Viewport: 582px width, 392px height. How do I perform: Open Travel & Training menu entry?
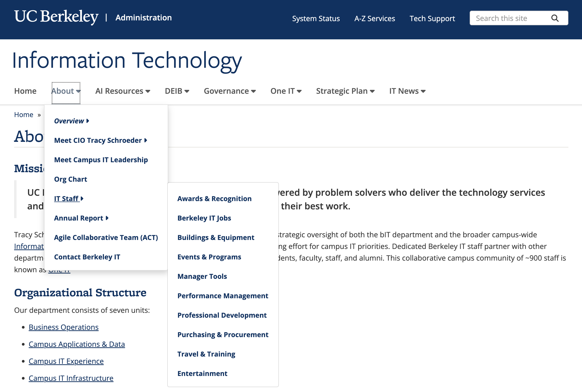(206, 354)
